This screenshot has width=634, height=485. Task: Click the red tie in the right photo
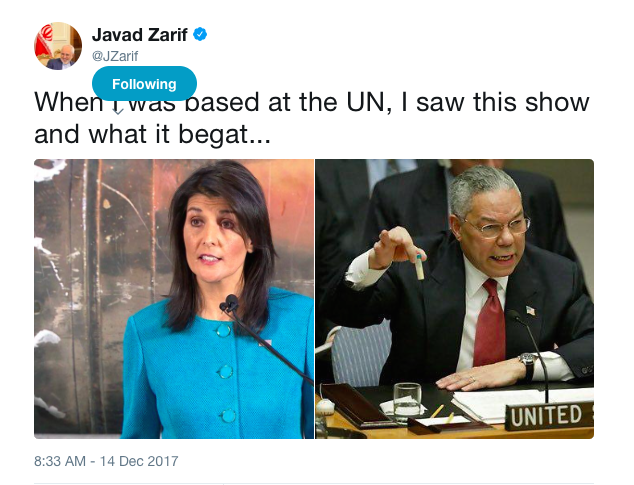tap(490, 323)
